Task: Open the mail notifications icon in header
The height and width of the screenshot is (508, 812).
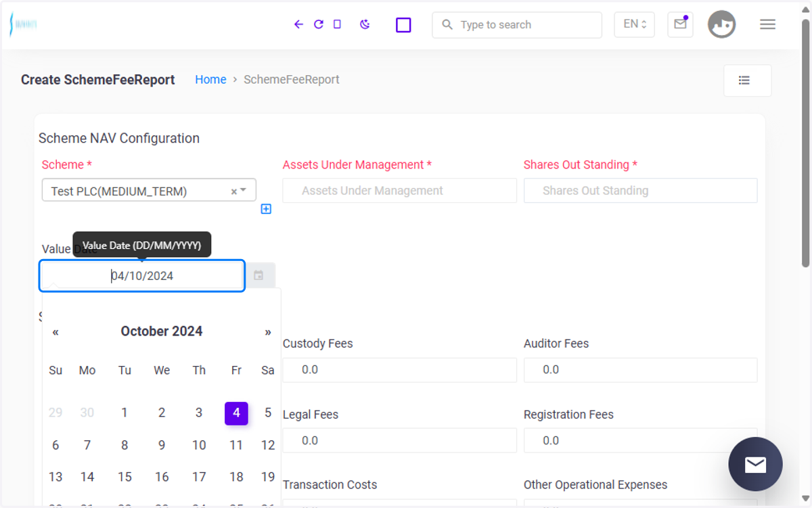Action: coord(680,24)
